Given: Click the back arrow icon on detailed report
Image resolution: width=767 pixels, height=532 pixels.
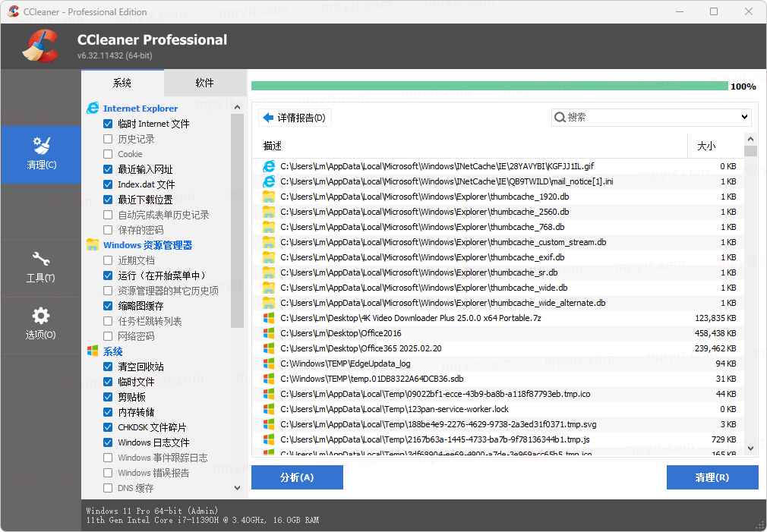Looking at the screenshot, I should pos(268,118).
